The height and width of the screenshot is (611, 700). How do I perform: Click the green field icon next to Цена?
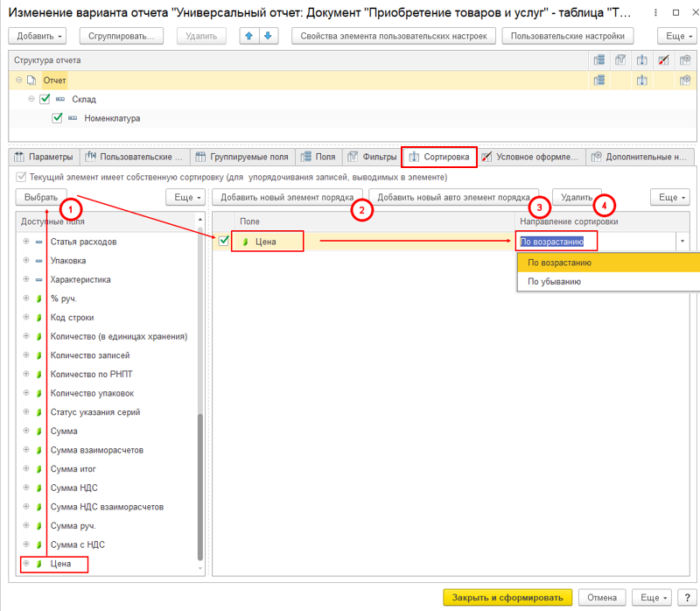[x=245, y=242]
